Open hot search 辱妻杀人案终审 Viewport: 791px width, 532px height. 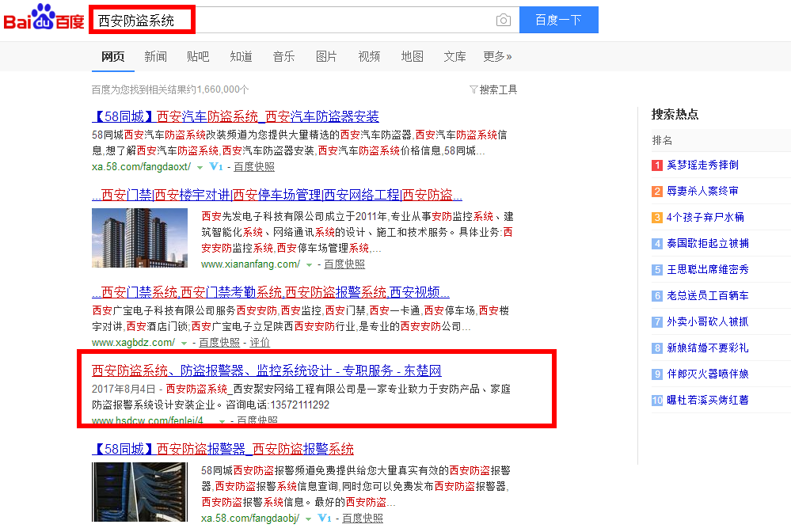tap(702, 191)
